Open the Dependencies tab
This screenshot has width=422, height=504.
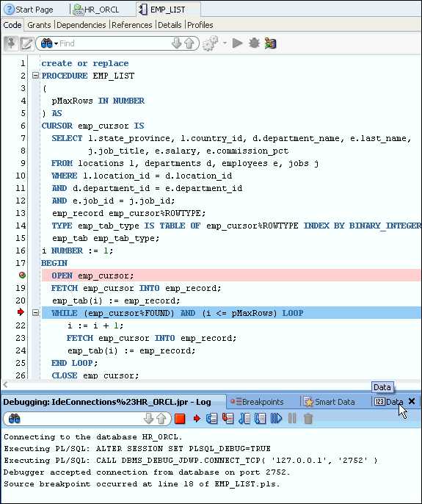[x=81, y=25]
